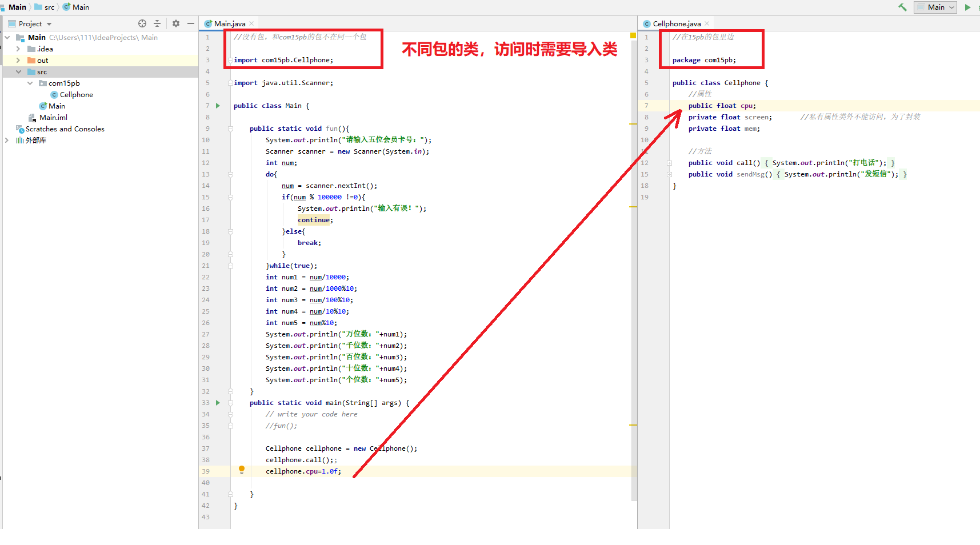
Task: Run the Main configuration with green arrow
Action: point(967,7)
